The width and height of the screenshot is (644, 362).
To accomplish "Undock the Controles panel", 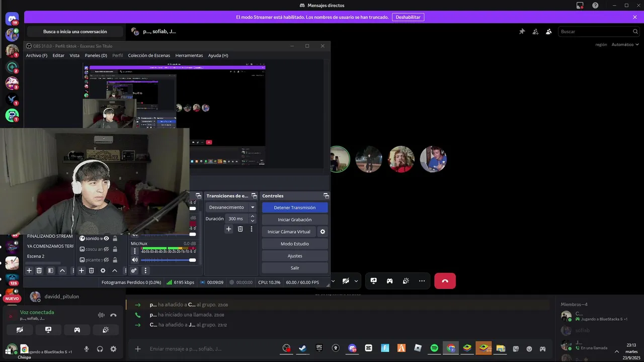I will coord(326,196).
